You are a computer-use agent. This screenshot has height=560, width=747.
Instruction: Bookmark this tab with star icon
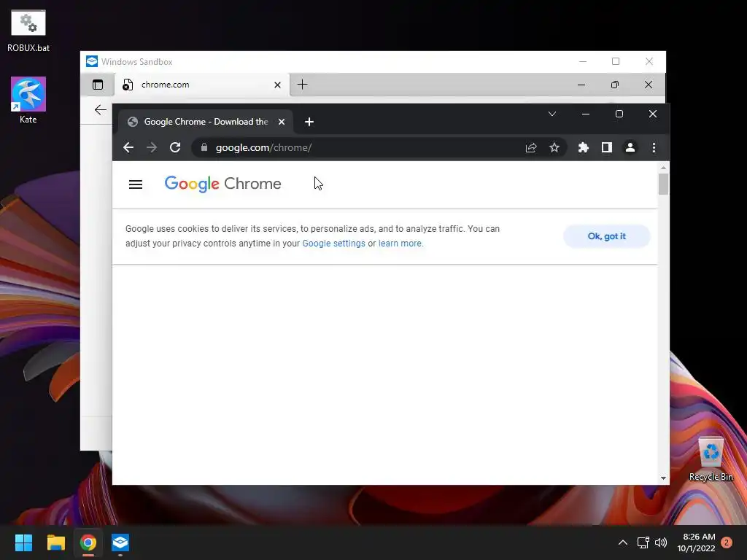tap(554, 147)
